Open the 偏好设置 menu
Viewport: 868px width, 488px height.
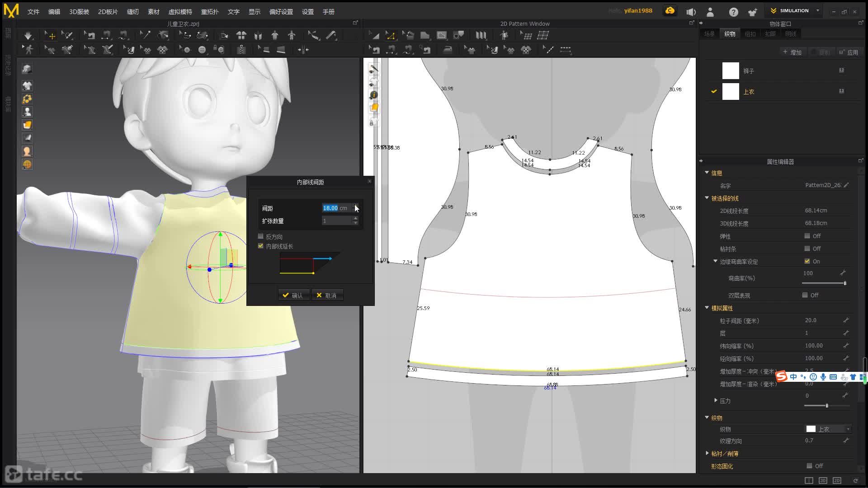[281, 12]
